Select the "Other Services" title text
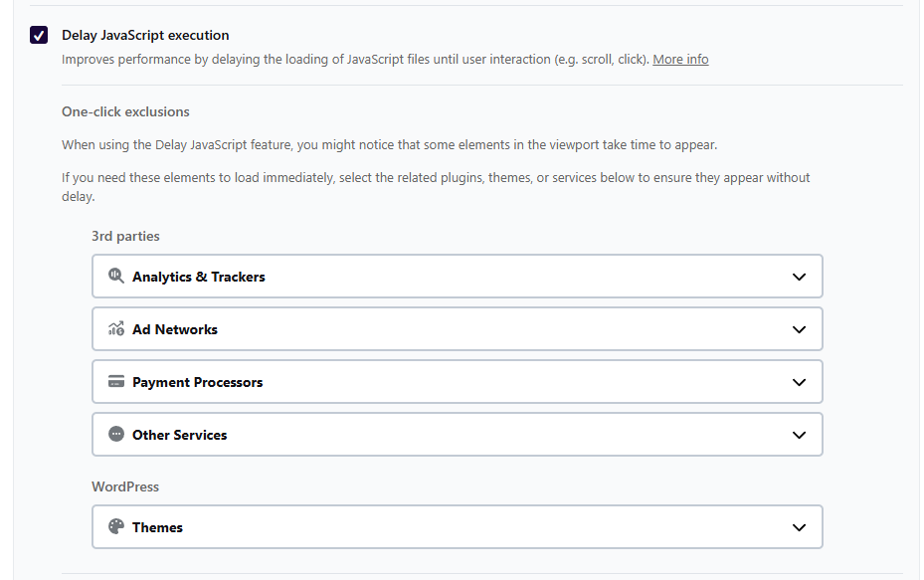 [180, 435]
